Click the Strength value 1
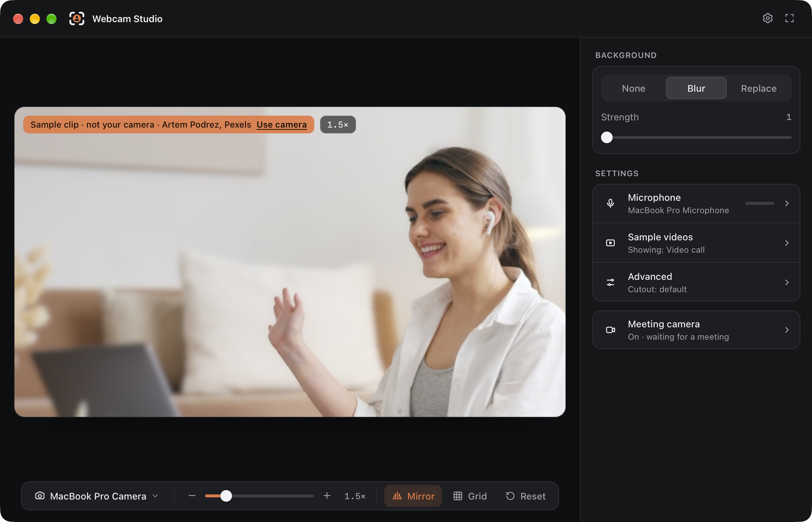812x522 pixels. coord(788,117)
